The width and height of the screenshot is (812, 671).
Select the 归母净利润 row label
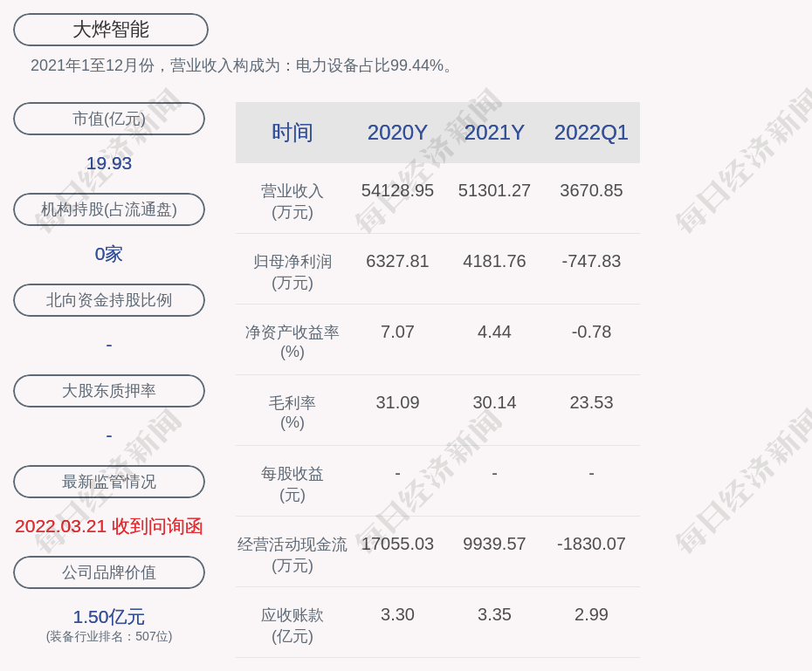point(292,271)
